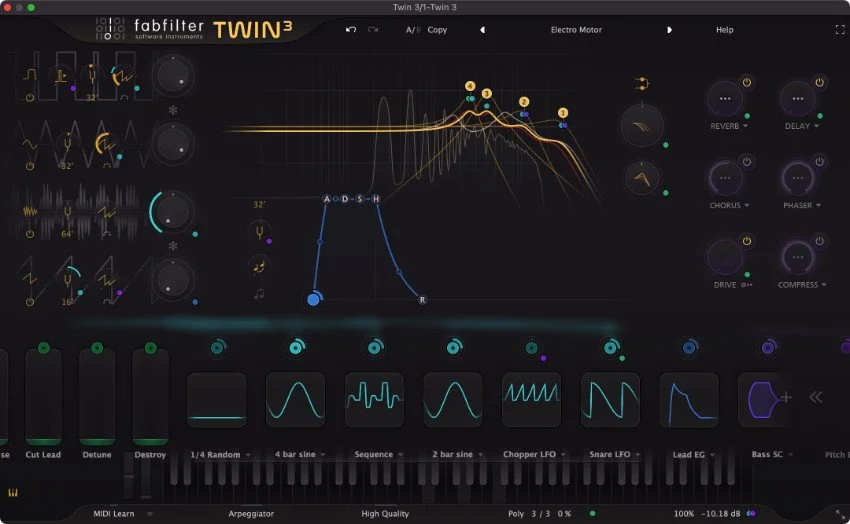Toggle oscillator 3 power button
This screenshot has width=850, height=524.
point(30,234)
